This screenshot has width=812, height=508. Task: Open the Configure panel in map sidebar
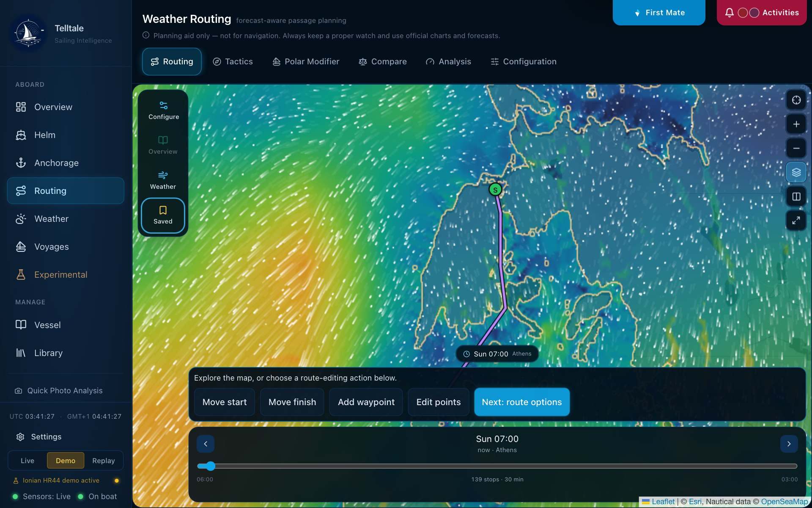(163, 110)
